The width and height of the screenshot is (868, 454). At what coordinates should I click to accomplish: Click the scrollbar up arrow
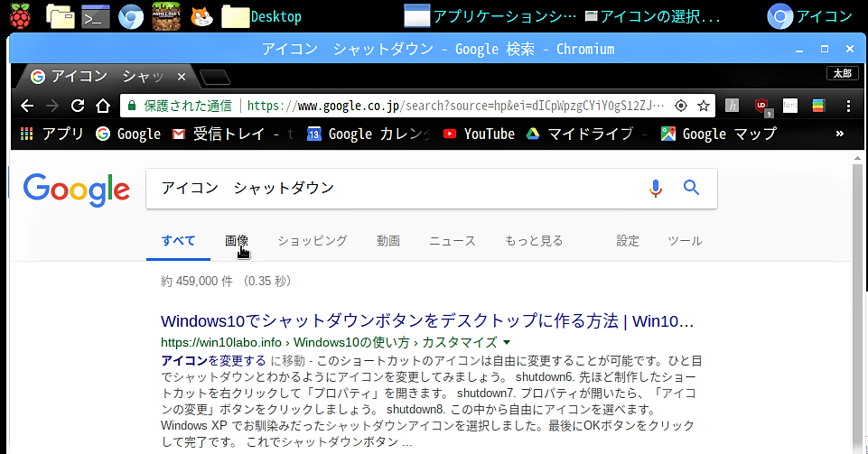point(858,158)
